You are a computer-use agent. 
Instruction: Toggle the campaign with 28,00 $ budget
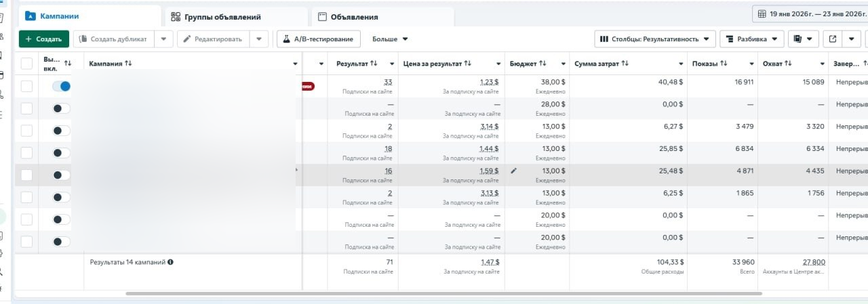62,108
